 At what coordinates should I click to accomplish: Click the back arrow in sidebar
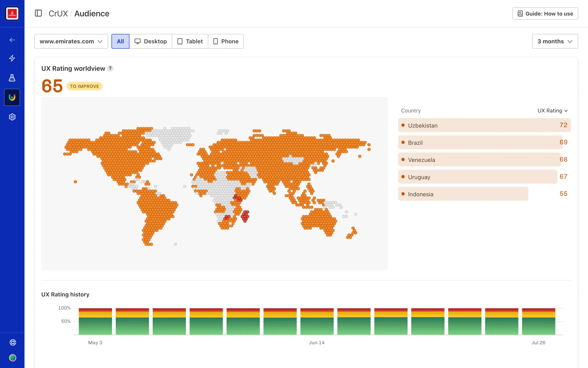tap(12, 40)
